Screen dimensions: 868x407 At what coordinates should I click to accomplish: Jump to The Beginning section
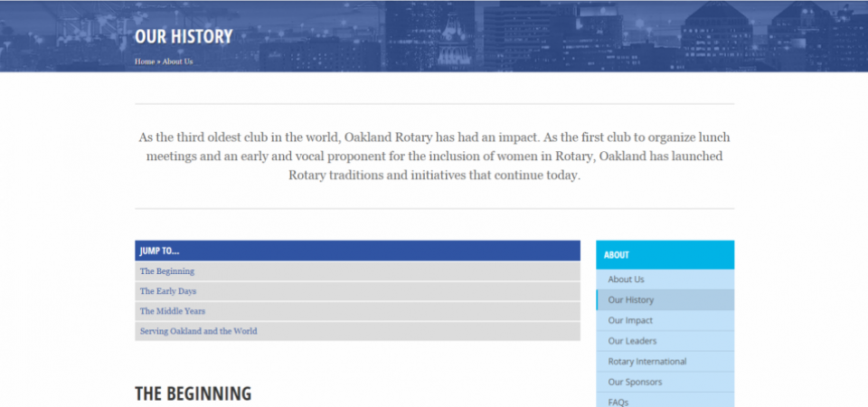[167, 271]
